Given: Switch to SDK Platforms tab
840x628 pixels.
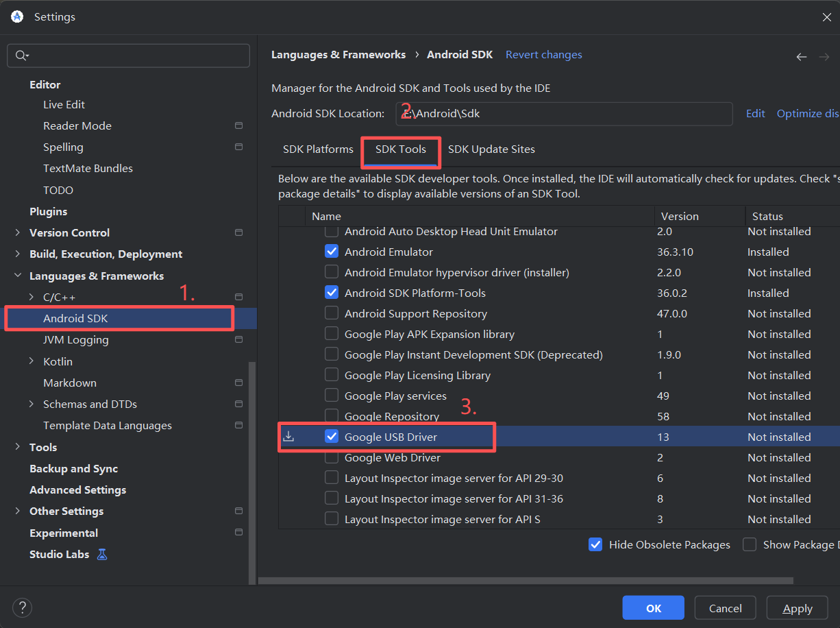Looking at the screenshot, I should (318, 149).
